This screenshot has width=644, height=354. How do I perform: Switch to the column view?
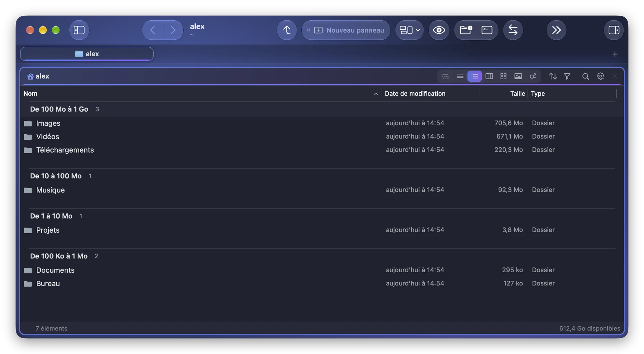tap(489, 76)
